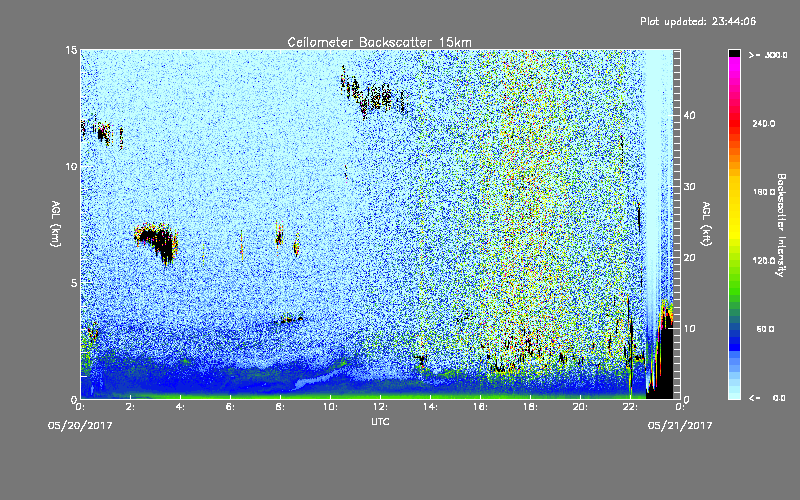
Task: Click the '240.0' colorbar label
Action: tap(764, 124)
